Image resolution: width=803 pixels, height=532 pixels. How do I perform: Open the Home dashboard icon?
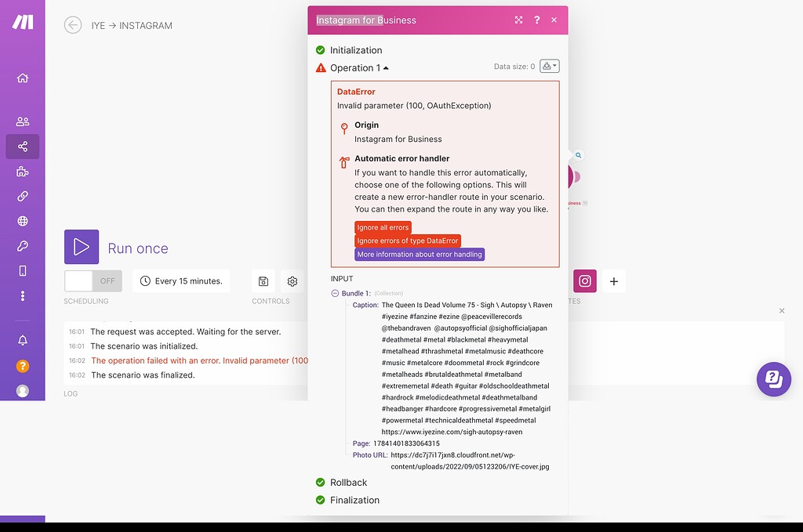pos(23,78)
